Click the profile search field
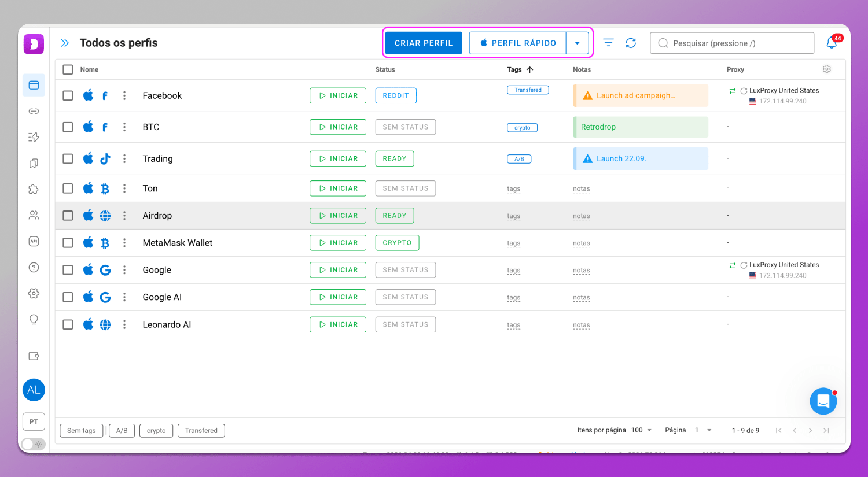Image resolution: width=868 pixels, height=477 pixels. 732,43
